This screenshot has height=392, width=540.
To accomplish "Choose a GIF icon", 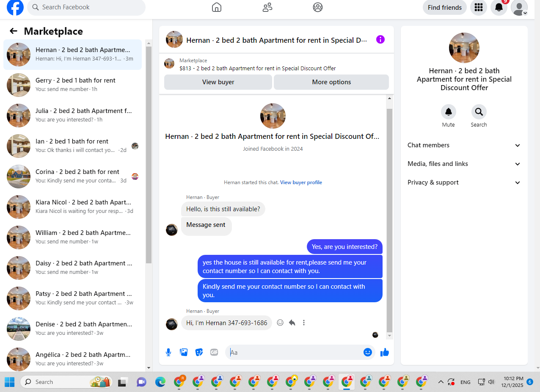I will pyautogui.click(x=214, y=352).
